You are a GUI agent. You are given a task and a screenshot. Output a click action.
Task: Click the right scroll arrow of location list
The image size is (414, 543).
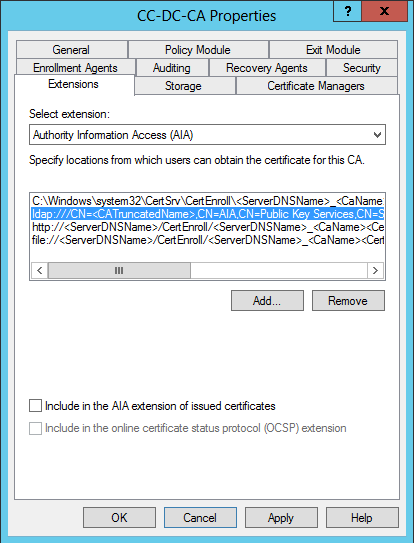pyautogui.click(x=375, y=270)
